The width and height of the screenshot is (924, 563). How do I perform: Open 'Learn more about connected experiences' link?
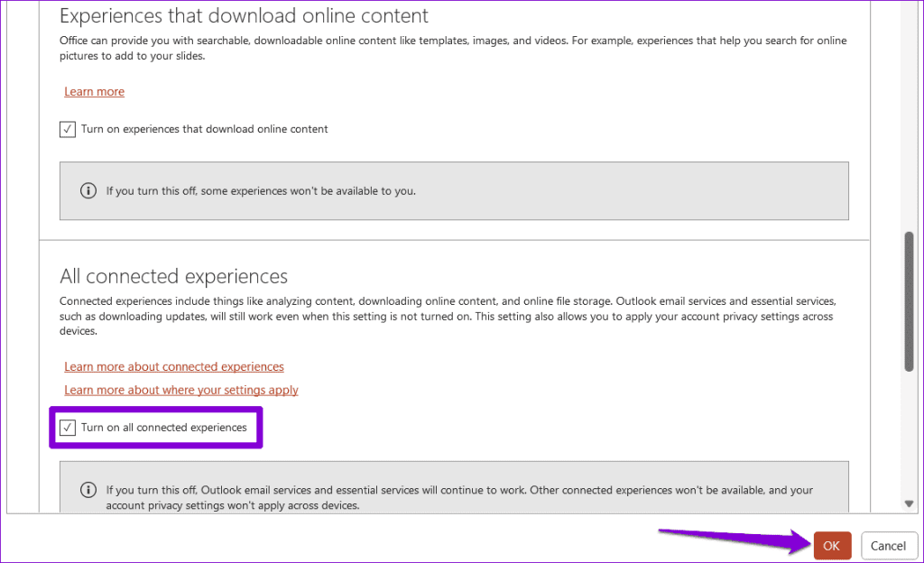pyautogui.click(x=174, y=367)
